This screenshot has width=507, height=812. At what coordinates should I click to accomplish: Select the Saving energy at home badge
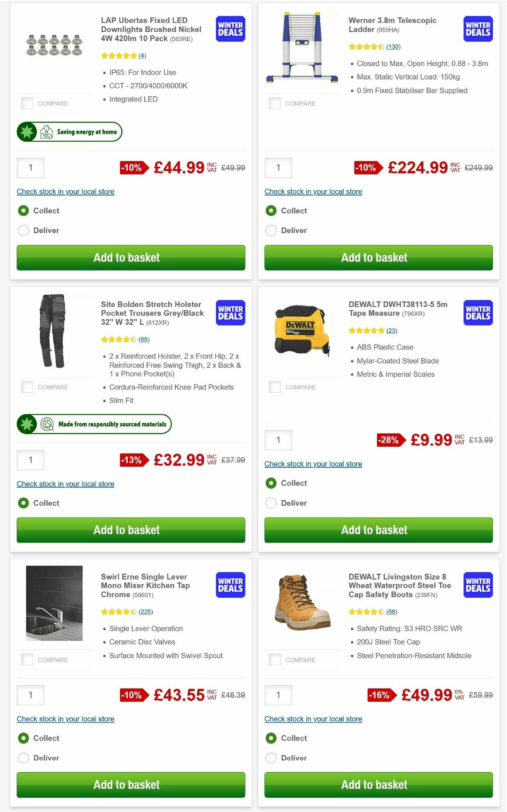click(69, 131)
